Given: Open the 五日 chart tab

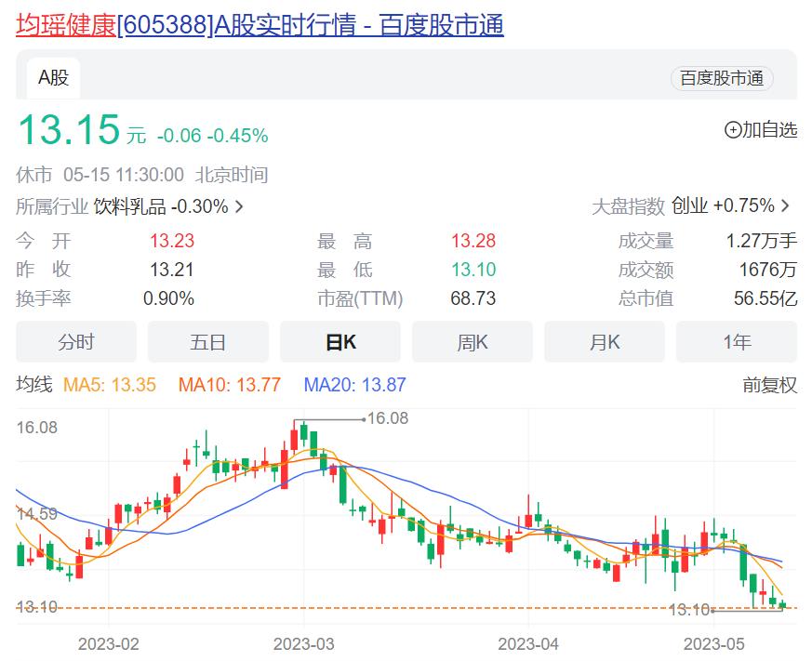Looking at the screenshot, I should 208,341.
